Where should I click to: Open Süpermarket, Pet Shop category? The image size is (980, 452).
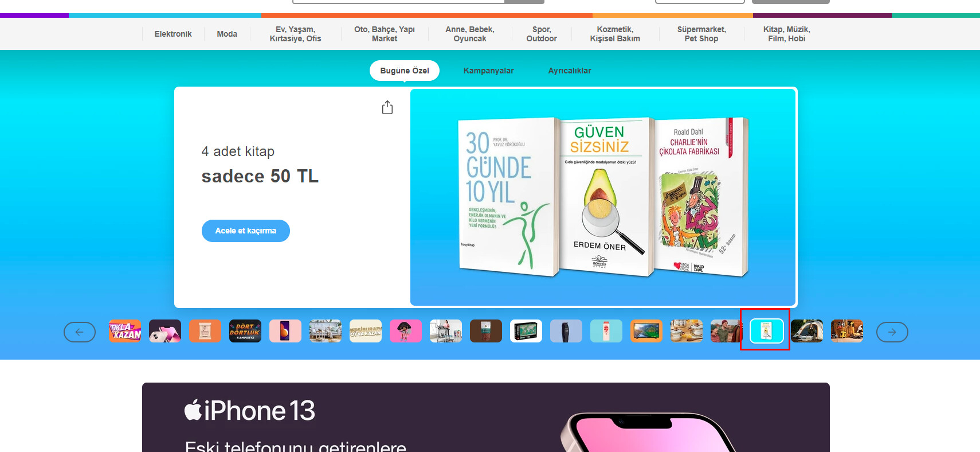(701, 34)
